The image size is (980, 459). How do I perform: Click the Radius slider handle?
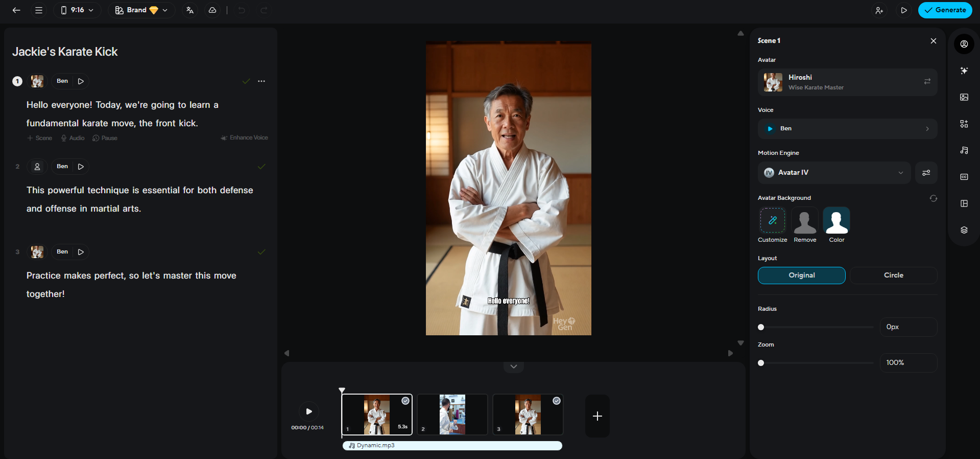[761, 327]
